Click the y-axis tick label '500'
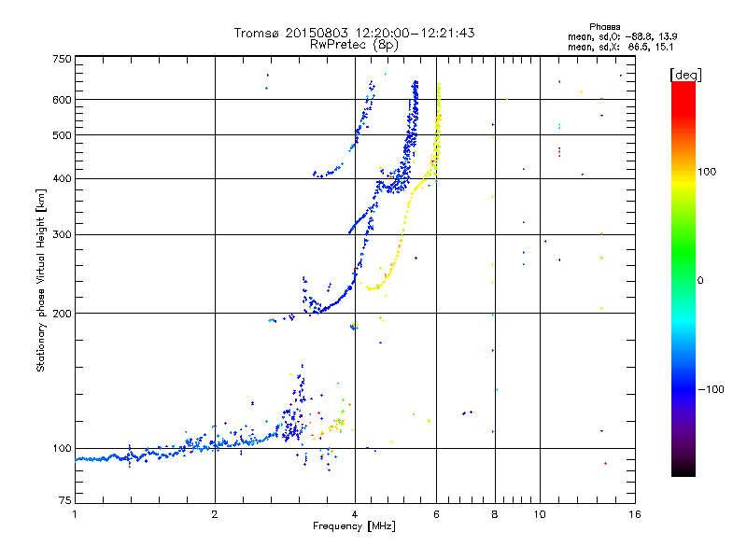Image resolution: width=747 pixels, height=560 pixels. tap(62, 135)
